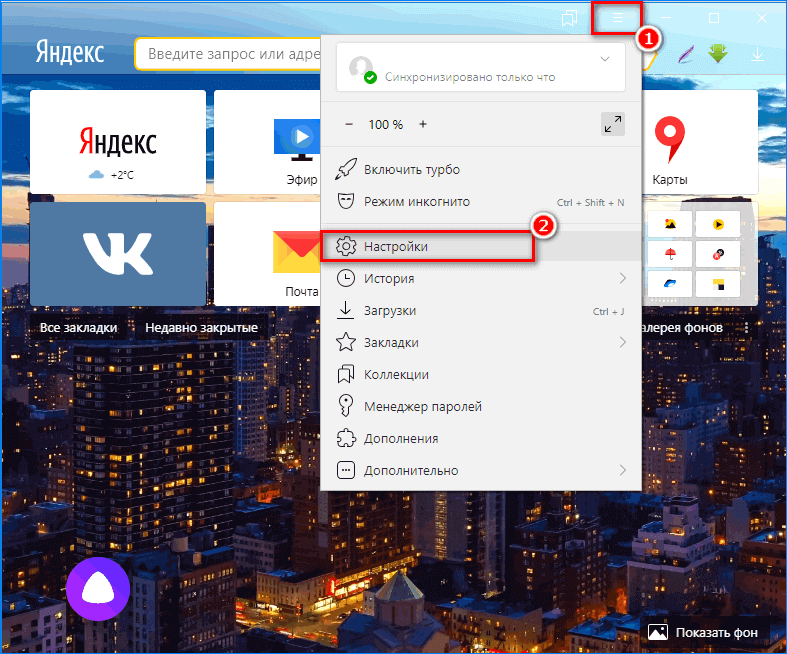Click the green download arrow extension icon
The width and height of the screenshot is (787, 654).
[718, 53]
